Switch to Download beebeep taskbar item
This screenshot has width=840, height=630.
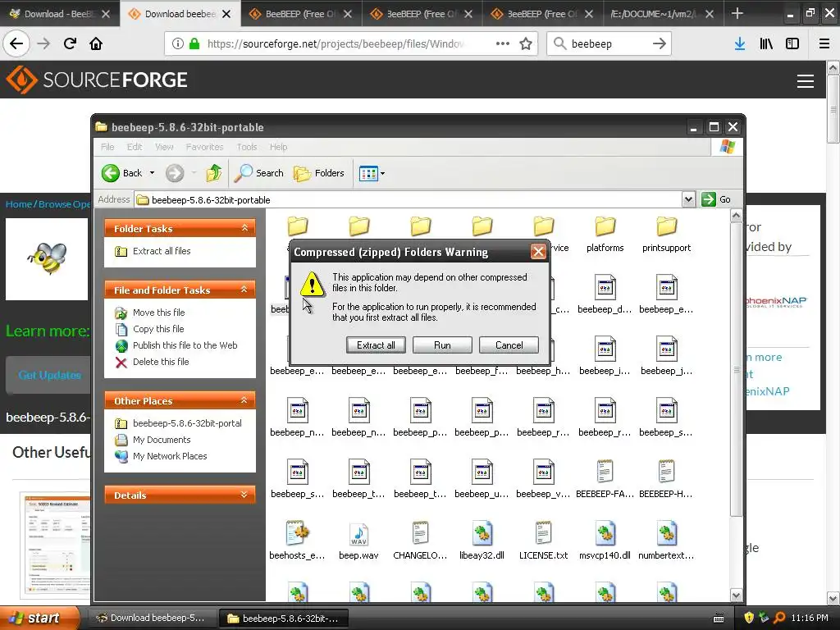(x=151, y=618)
